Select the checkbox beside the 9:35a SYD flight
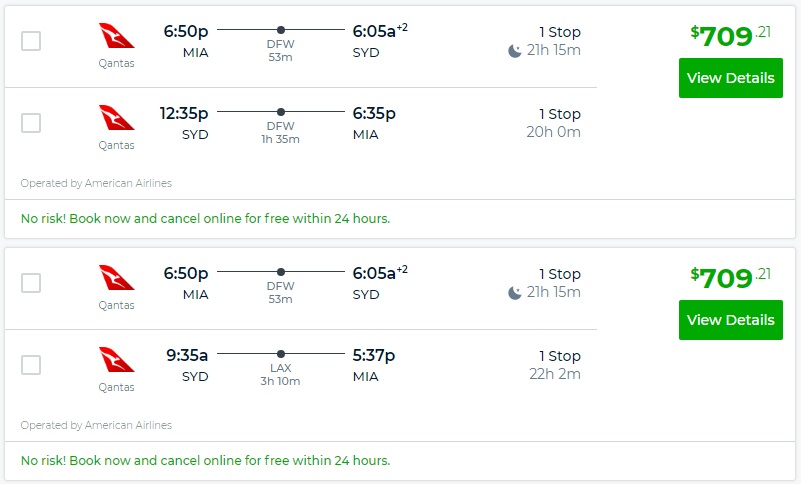The width and height of the screenshot is (801, 484). [x=31, y=365]
